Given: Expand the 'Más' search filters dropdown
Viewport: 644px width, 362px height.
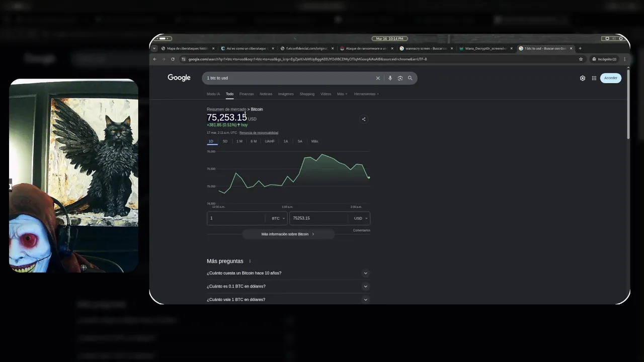Looking at the screenshot, I should pos(342,94).
